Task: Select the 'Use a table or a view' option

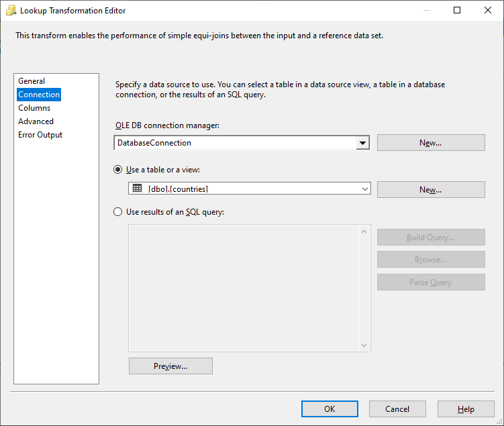Action: [x=118, y=170]
